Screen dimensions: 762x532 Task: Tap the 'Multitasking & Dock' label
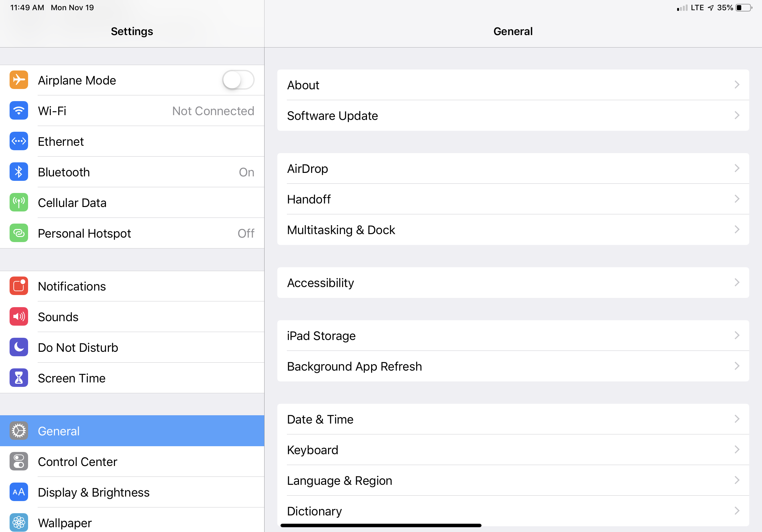[341, 230]
